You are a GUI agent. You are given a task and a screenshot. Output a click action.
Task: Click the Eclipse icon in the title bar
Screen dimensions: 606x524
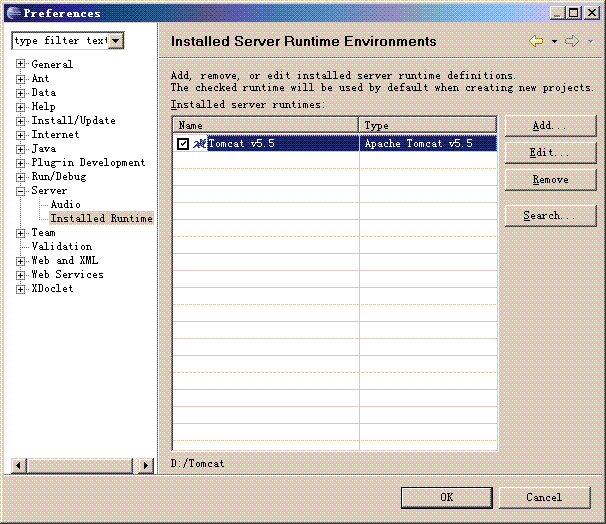[x=14, y=13]
